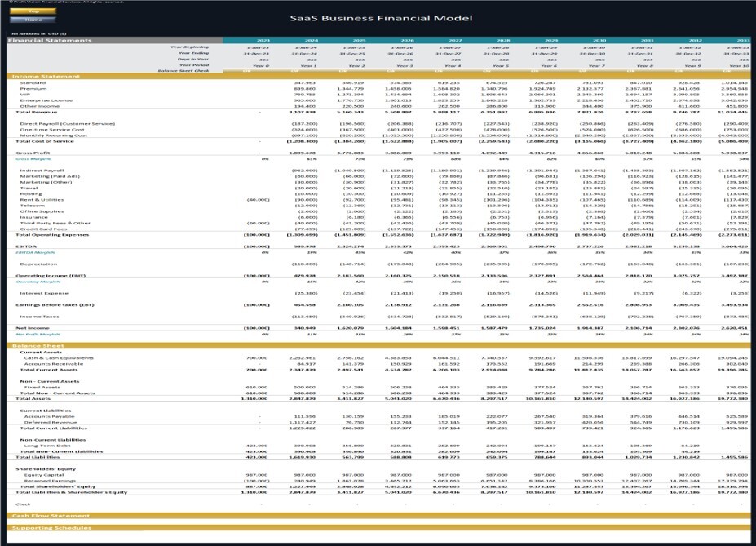Select the Total Cost of Service label
The width and height of the screenshot is (756, 546).
[45, 141]
